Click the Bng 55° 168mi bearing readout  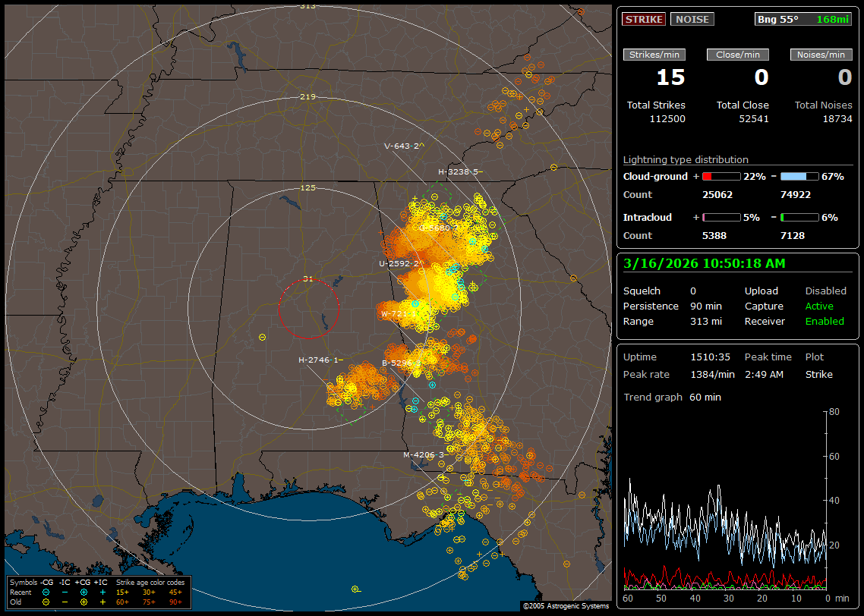803,19
